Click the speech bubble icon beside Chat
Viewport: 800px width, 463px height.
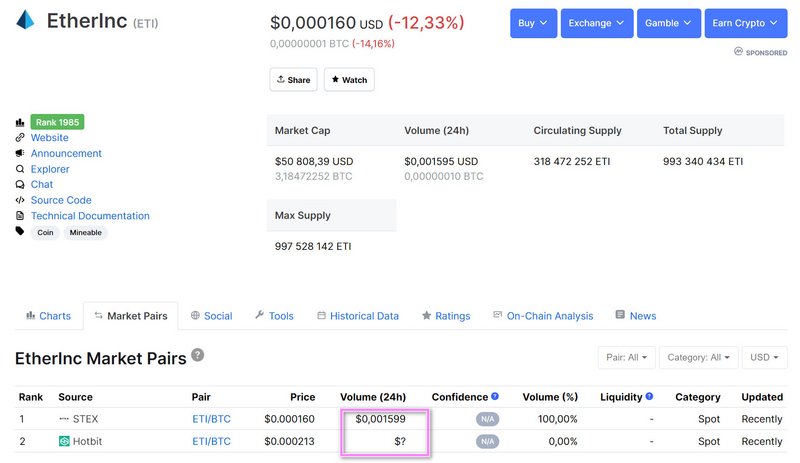20,184
